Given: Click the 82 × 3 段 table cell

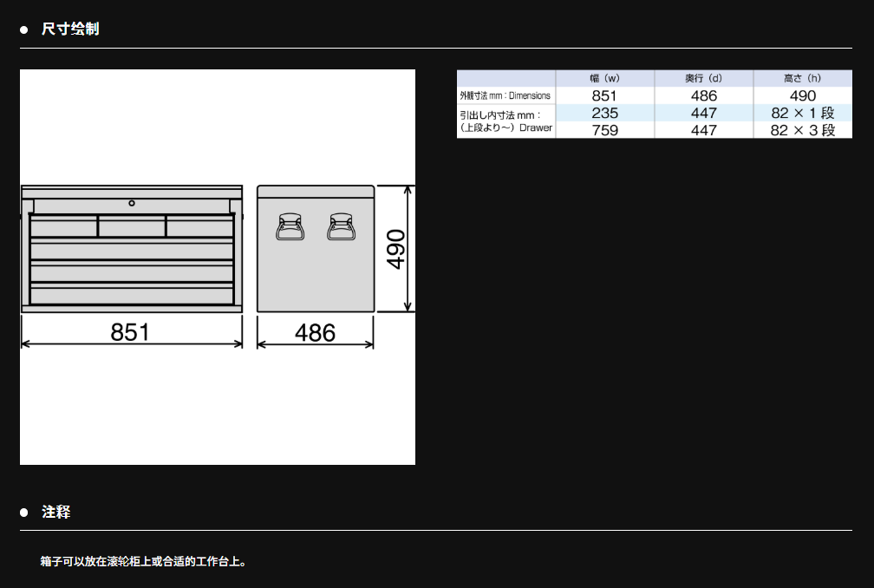Looking at the screenshot, I should point(802,130).
